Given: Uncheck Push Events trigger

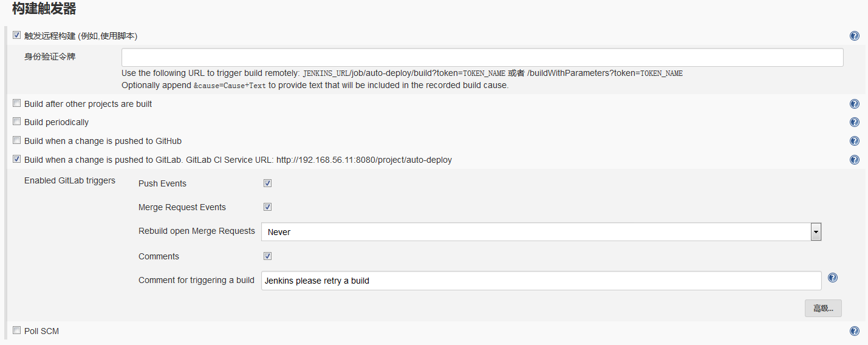Looking at the screenshot, I should (x=267, y=183).
